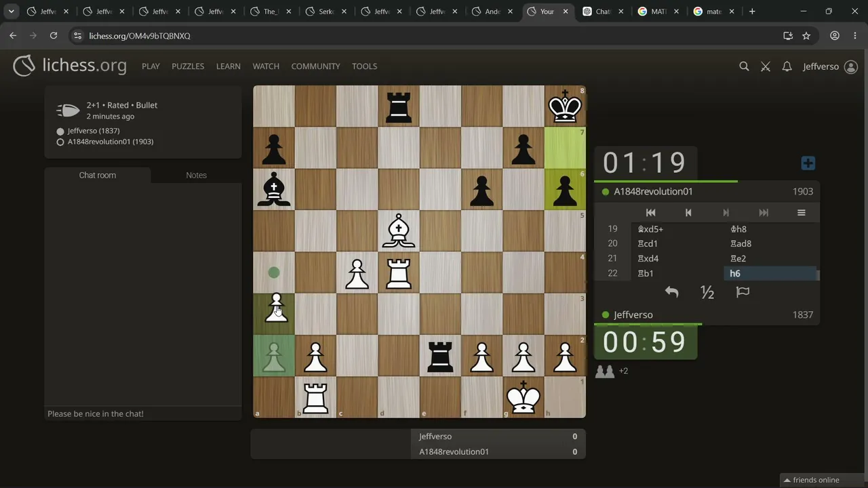868x488 pixels.
Task: Click Jeffverso row in the score crosstable
Action: click(498, 436)
